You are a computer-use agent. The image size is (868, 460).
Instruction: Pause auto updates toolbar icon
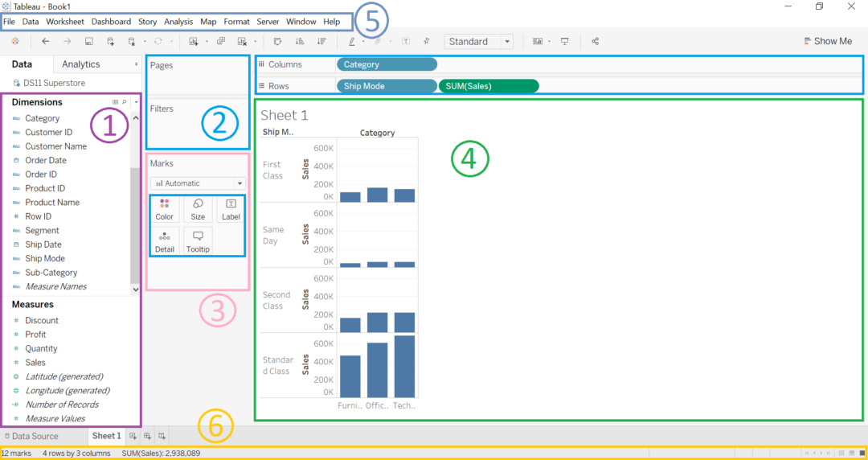click(131, 41)
